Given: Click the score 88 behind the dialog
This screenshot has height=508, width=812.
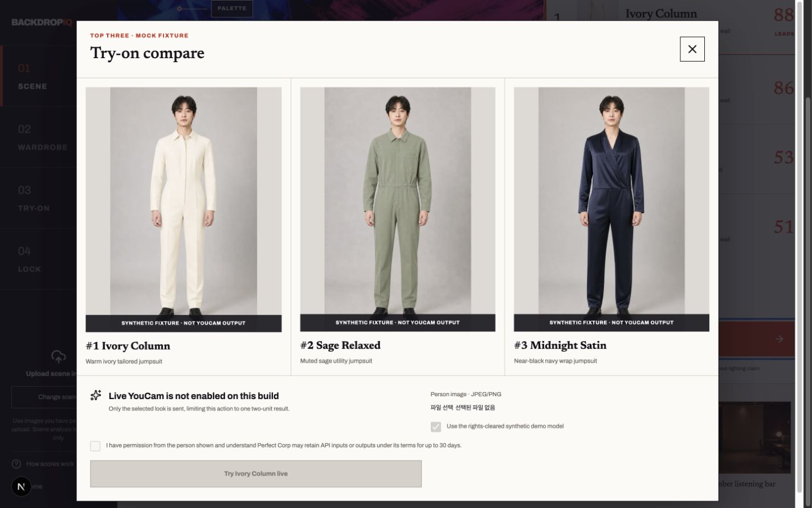Looking at the screenshot, I should [784, 14].
